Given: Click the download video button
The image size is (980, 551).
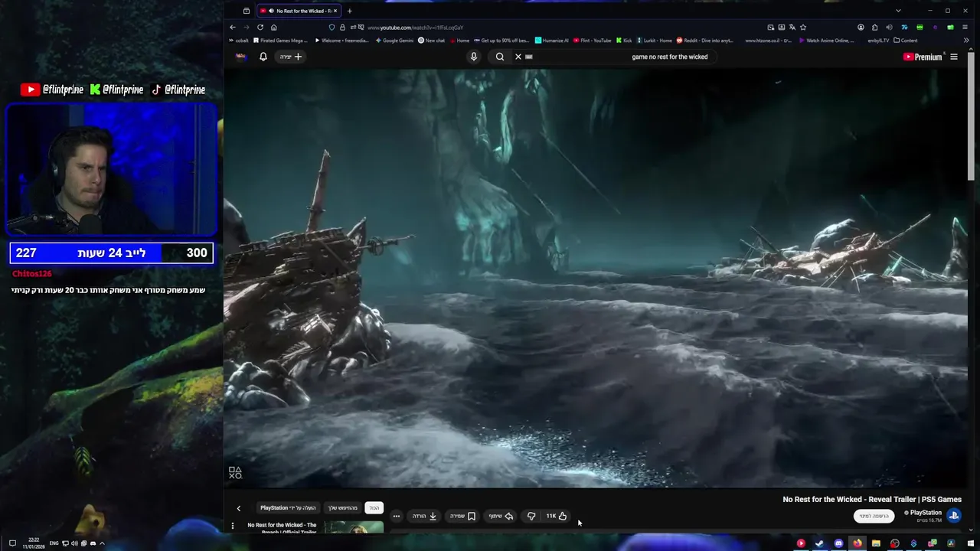Looking at the screenshot, I should pyautogui.click(x=425, y=516).
